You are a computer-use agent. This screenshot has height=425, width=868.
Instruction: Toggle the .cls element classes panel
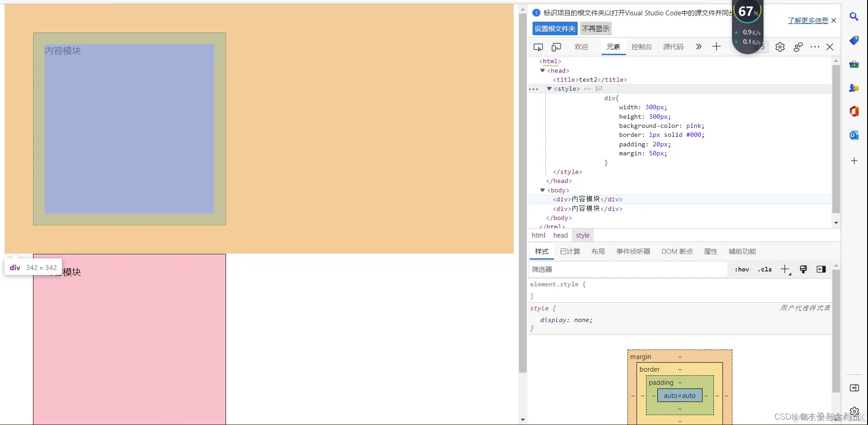[765, 270]
